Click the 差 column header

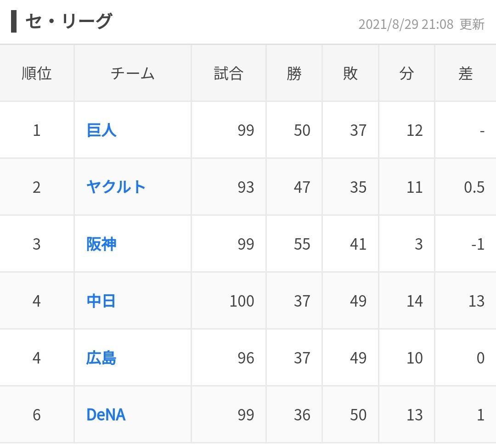pos(466,73)
